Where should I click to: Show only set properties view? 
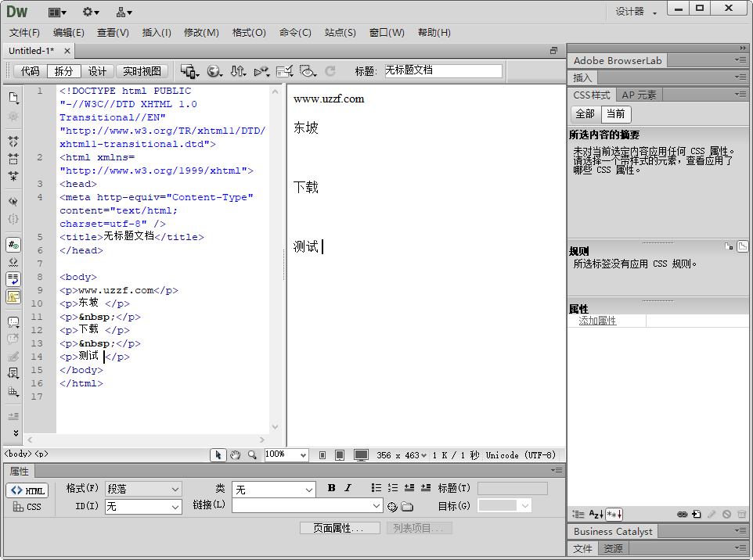point(614,515)
